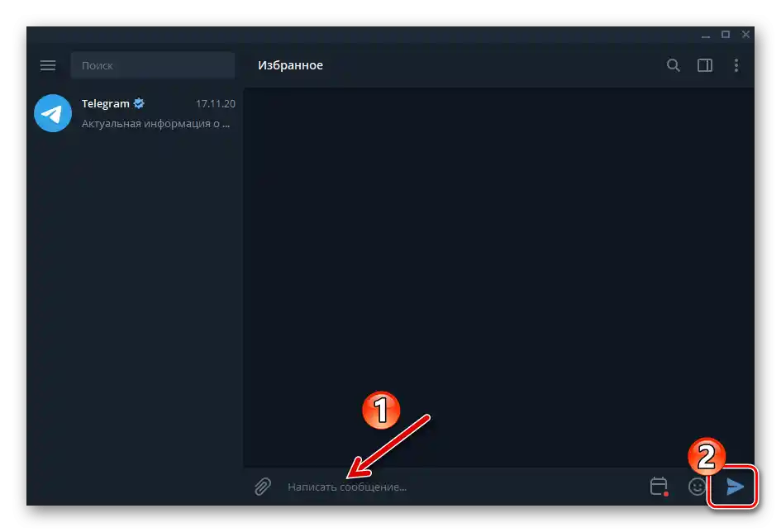Click the verified badge next to Telegram
781x532 pixels.
click(x=138, y=102)
